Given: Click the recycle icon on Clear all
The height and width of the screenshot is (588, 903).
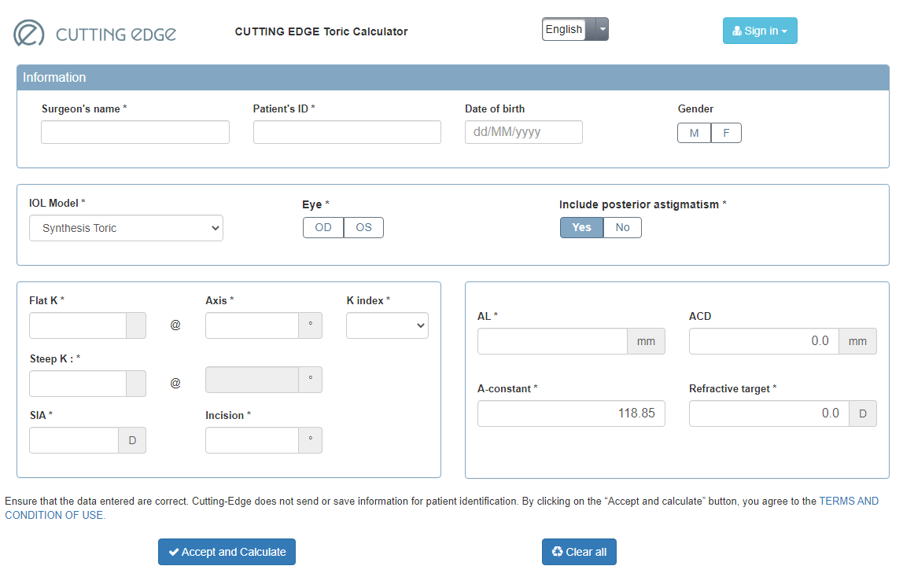Looking at the screenshot, I should (557, 552).
